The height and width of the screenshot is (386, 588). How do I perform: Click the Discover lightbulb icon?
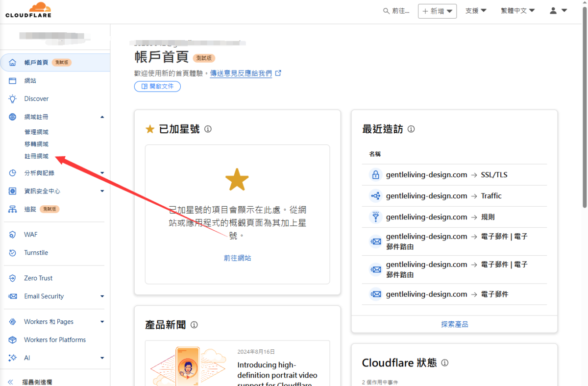tap(13, 99)
